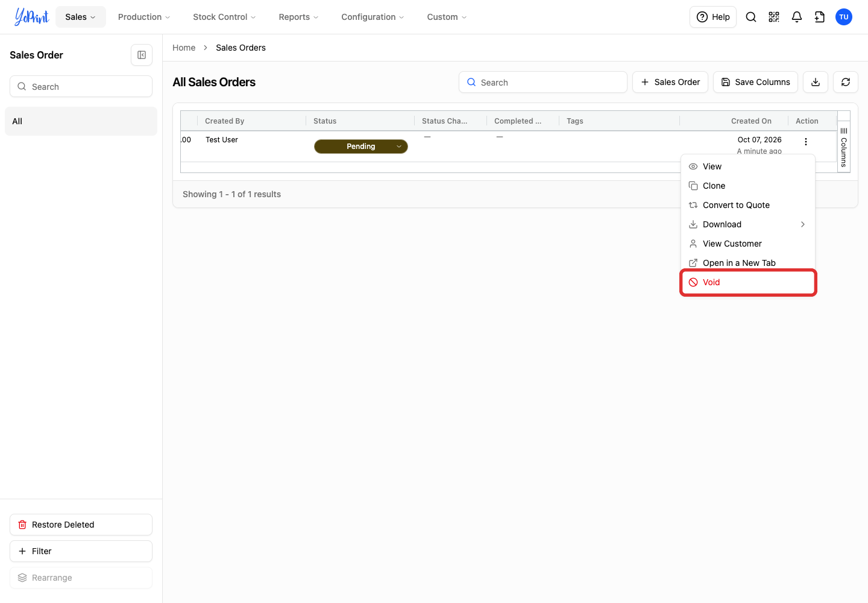868x603 pixels.
Task: Select View from the context menu
Action: (x=748, y=166)
